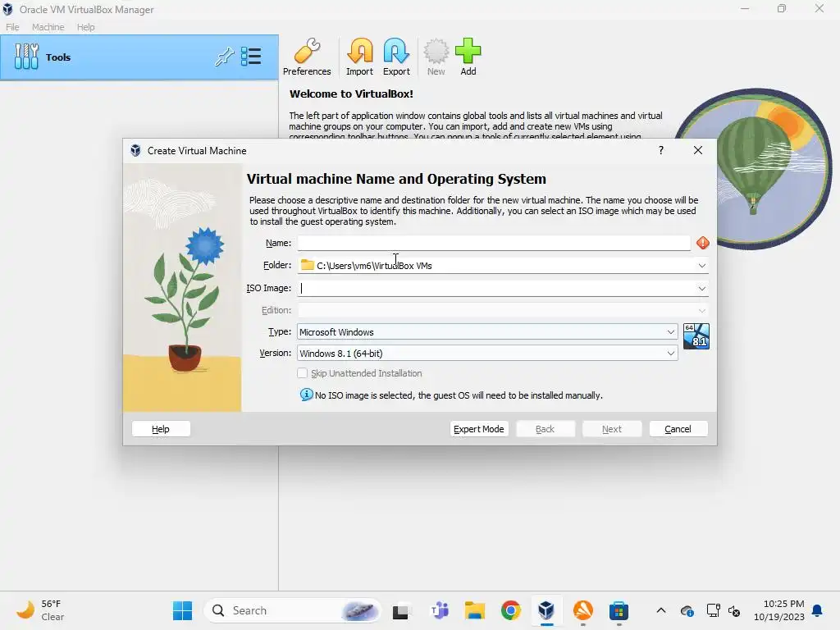Switch to Expert Mode
This screenshot has height=630, width=840.
coord(478,428)
